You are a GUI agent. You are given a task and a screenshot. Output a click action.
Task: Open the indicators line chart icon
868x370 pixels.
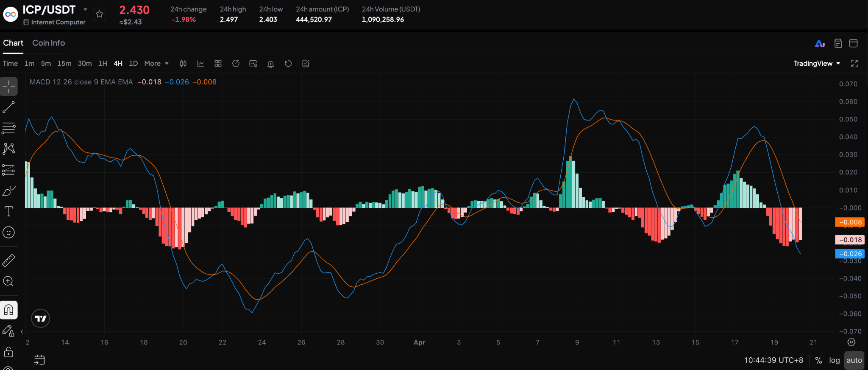point(200,64)
